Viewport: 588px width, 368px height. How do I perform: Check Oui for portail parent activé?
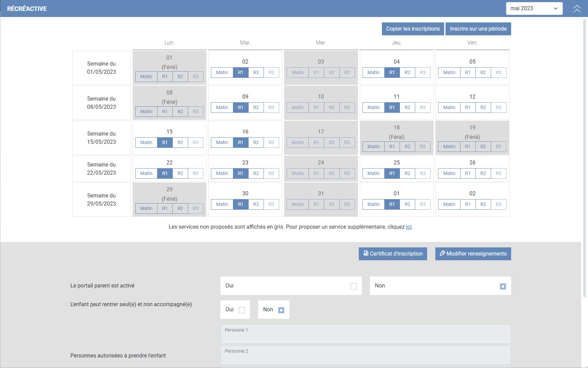(354, 286)
